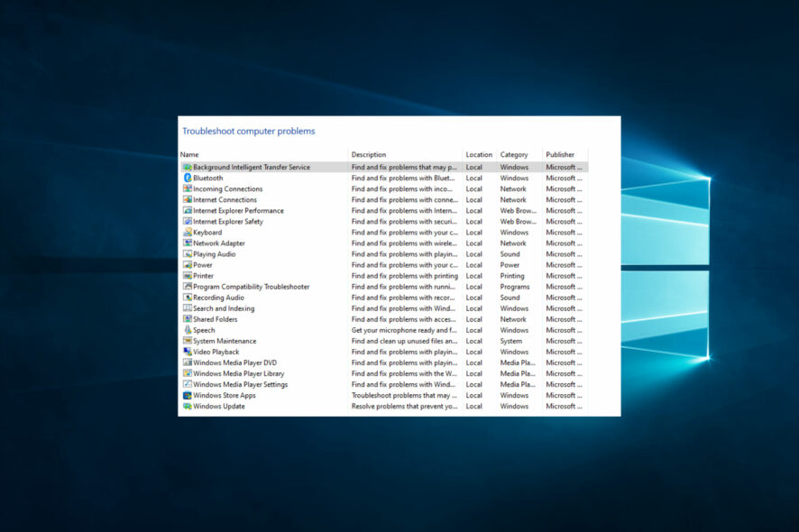Open the Shared Folders name
The width and height of the screenshot is (799, 532).
tap(215, 319)
